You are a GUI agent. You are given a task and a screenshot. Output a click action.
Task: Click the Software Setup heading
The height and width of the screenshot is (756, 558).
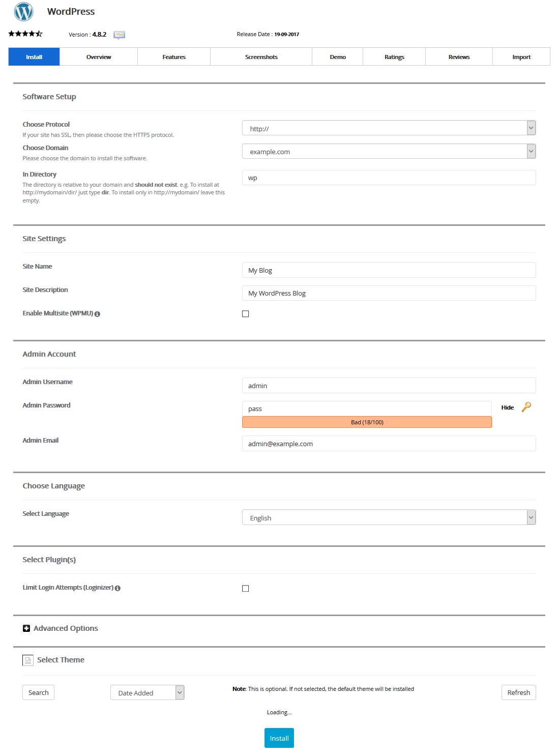tap(49, 97)
